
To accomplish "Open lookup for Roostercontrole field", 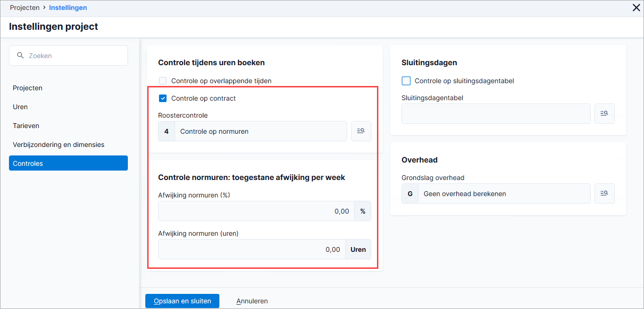I will 361,131.
